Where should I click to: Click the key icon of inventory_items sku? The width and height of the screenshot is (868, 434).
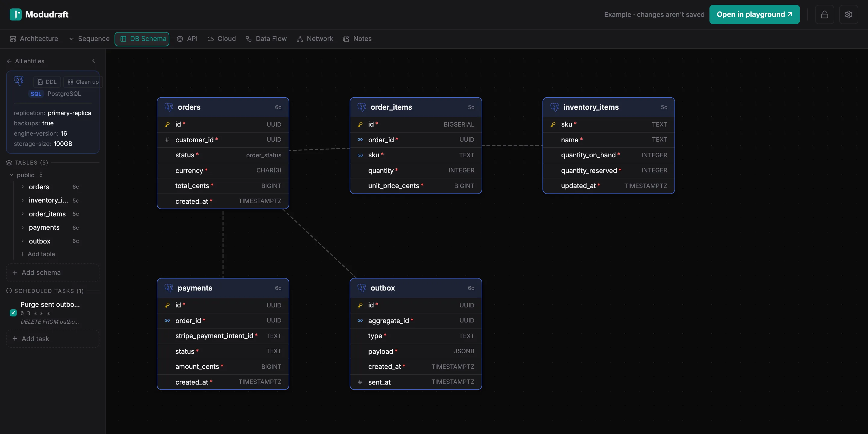point(553,124)
